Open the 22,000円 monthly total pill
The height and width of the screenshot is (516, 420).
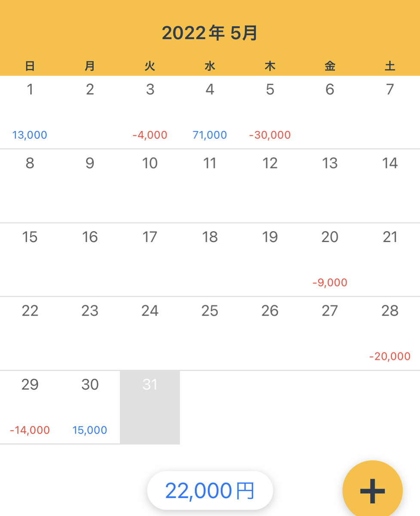click(x=210, y=491)
